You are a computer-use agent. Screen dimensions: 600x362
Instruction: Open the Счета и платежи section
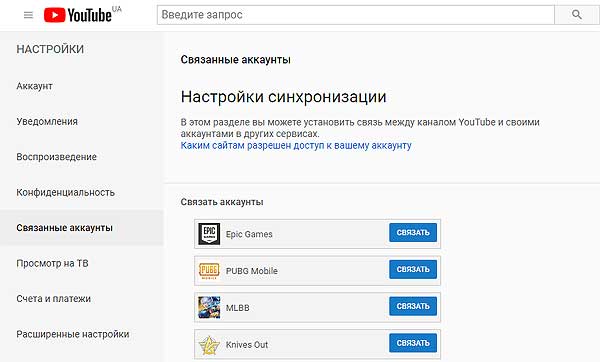click(54, 298)
